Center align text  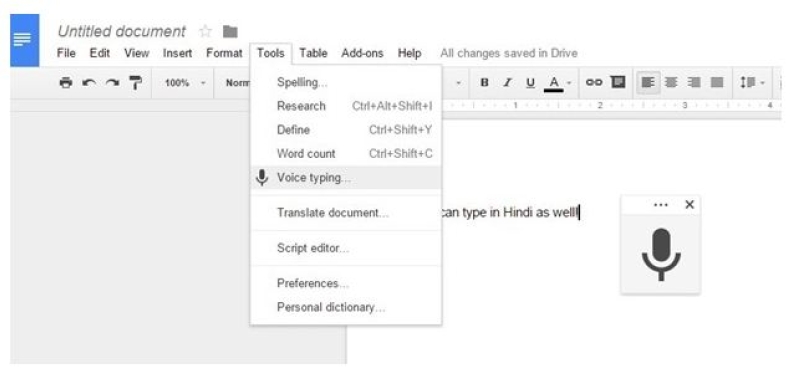point(671,83)
